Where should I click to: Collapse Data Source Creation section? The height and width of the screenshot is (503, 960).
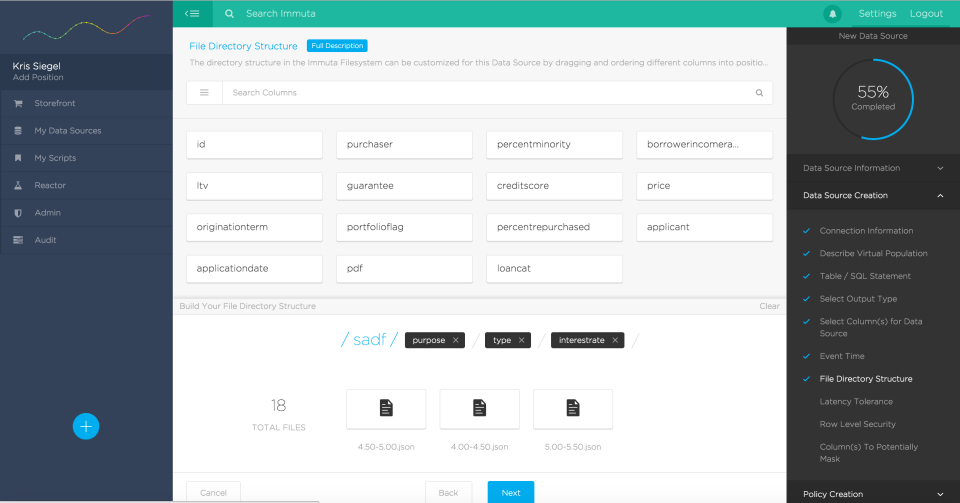873,195
